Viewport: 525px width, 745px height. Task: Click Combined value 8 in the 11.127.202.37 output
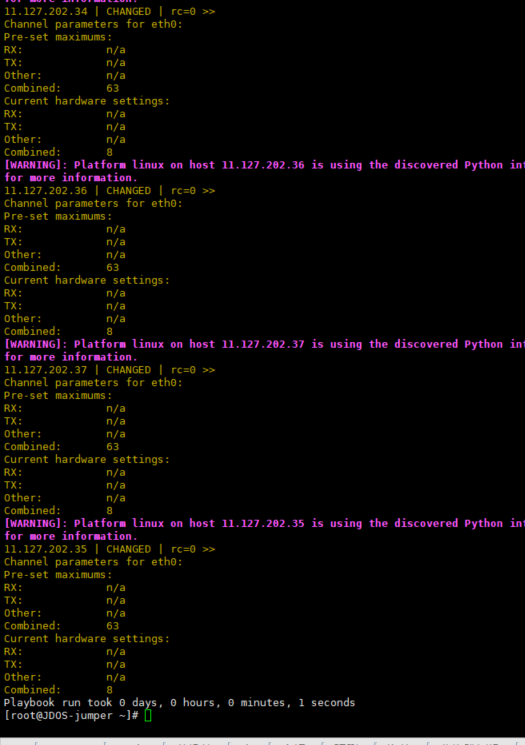[x=110, y=511]
